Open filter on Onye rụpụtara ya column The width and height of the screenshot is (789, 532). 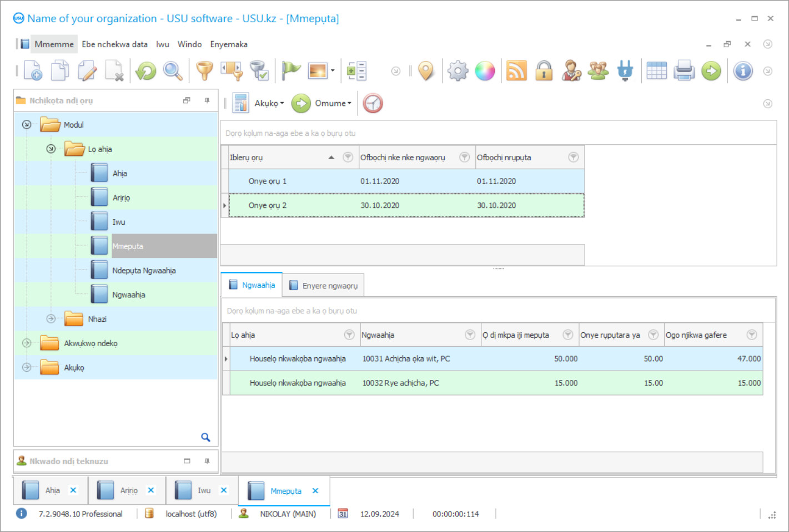653,335
